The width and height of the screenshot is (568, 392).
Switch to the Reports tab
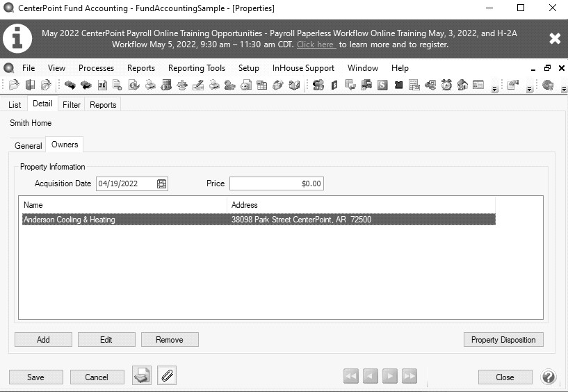pos(103,105)
